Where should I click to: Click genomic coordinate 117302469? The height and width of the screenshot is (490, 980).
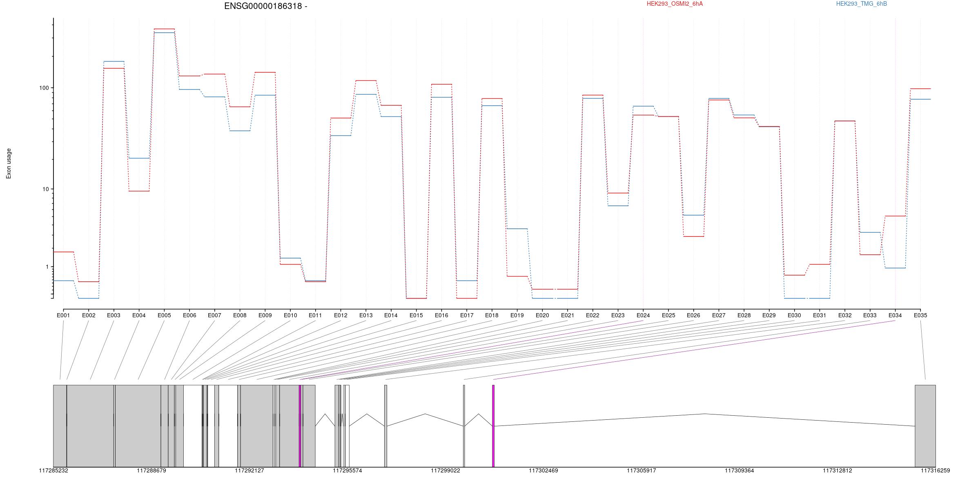pos(543,470)
